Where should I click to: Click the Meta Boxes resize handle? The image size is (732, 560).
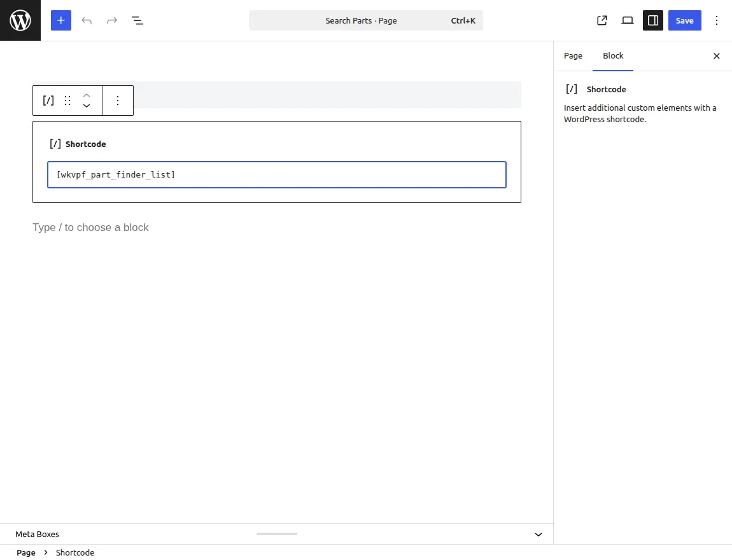coord(277,534)
